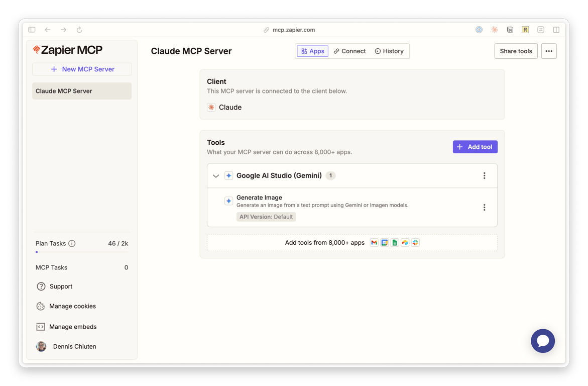Click the API Version: Default badge

click(x=266, y=217)
